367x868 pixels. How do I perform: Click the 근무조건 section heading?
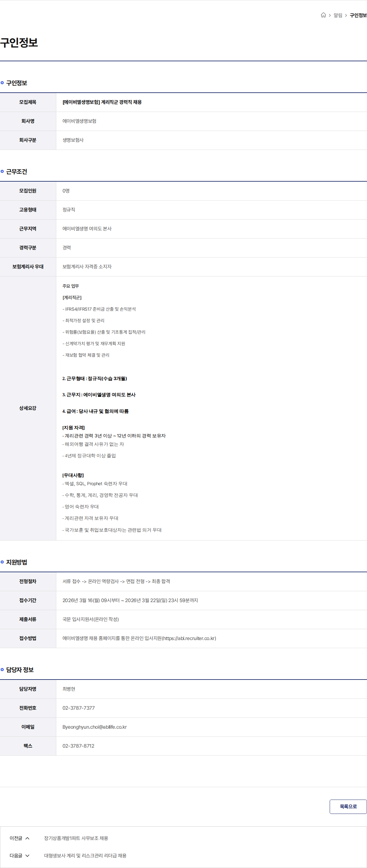click(x=16, y=171)
